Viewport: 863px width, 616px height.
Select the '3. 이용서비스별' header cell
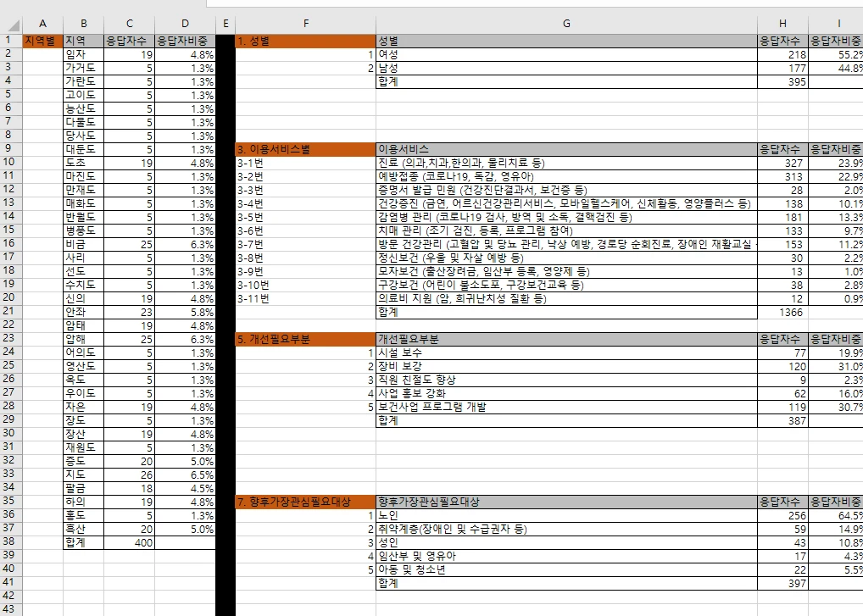(x=305, y=149)
